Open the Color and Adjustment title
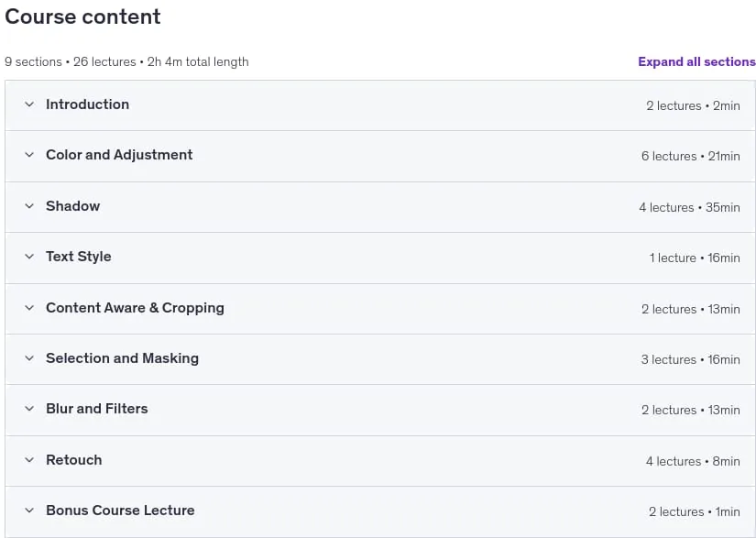Screen dimensions: 756x538 pos(119,155)
